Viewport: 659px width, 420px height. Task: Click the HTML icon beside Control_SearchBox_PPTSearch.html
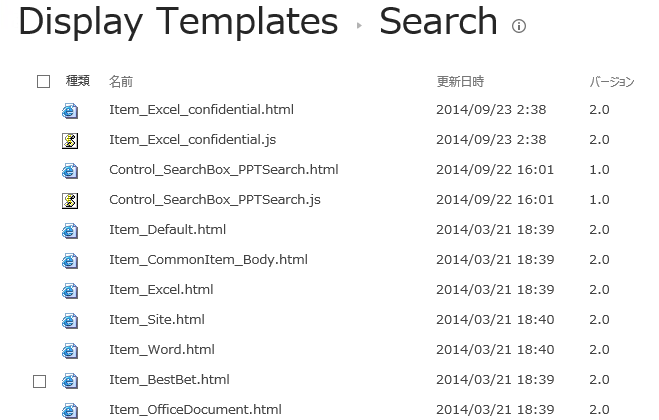[x=70, y=171]
